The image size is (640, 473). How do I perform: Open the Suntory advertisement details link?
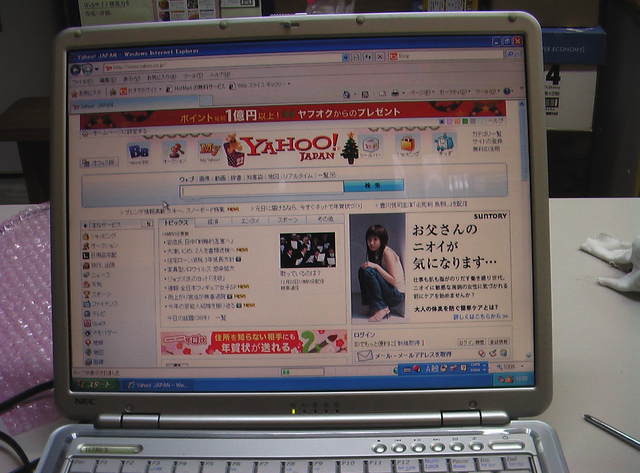point(481,316)
